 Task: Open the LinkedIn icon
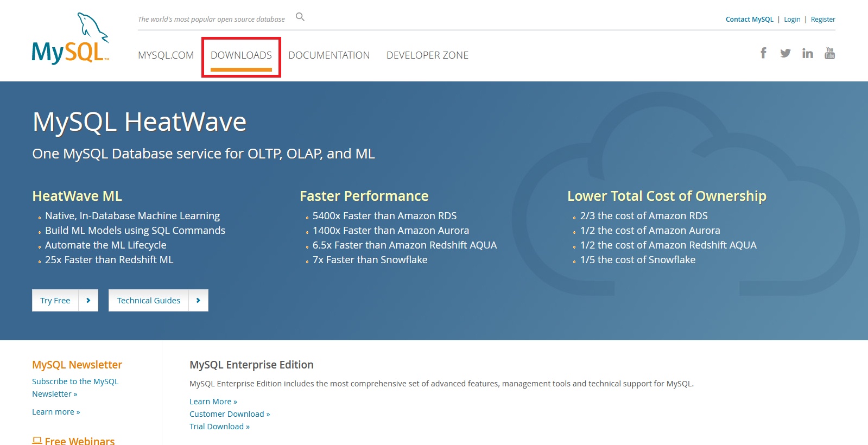click(808, 53)
